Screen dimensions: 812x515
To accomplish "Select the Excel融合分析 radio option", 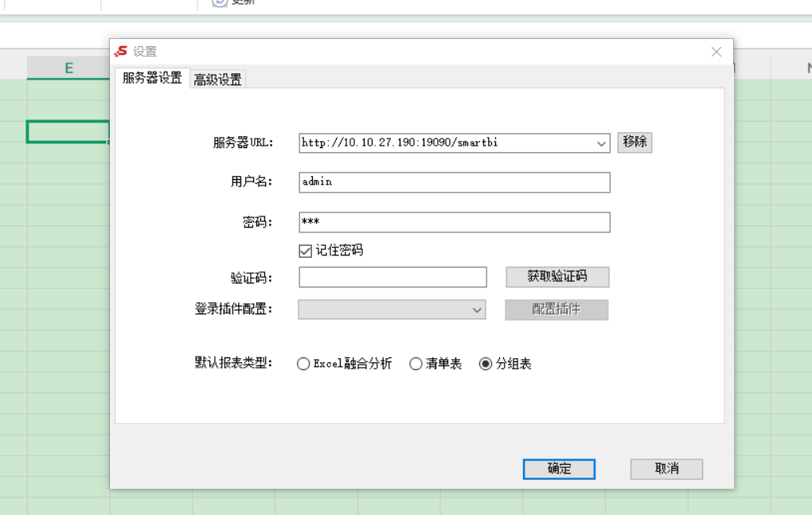I will [x=303, y=364].
